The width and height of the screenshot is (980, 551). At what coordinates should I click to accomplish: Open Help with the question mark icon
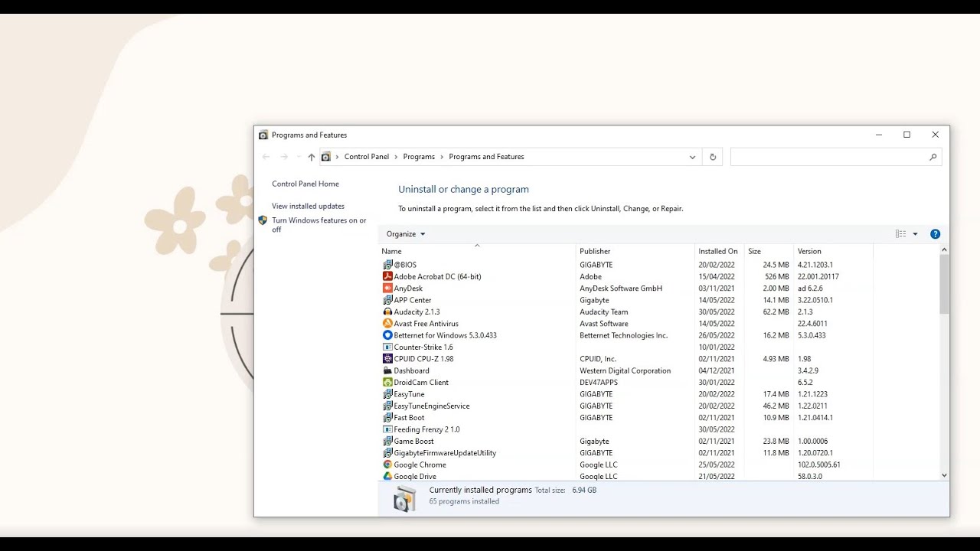(935, 234)
